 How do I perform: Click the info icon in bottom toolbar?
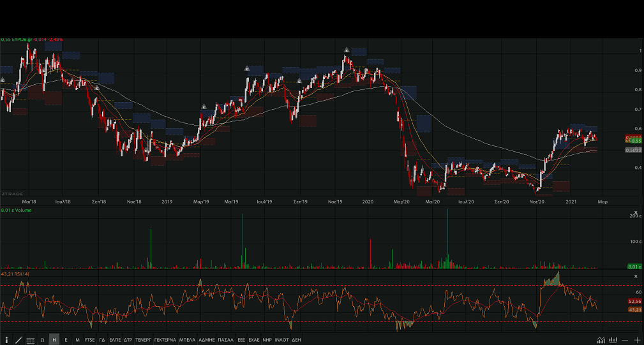tap(6, 340)
